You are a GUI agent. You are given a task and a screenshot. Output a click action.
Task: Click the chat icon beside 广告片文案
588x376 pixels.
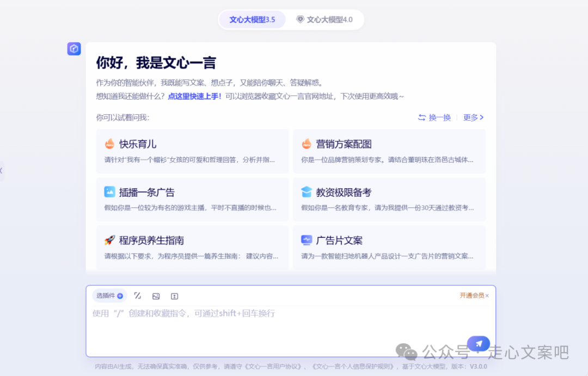[307, 239]
